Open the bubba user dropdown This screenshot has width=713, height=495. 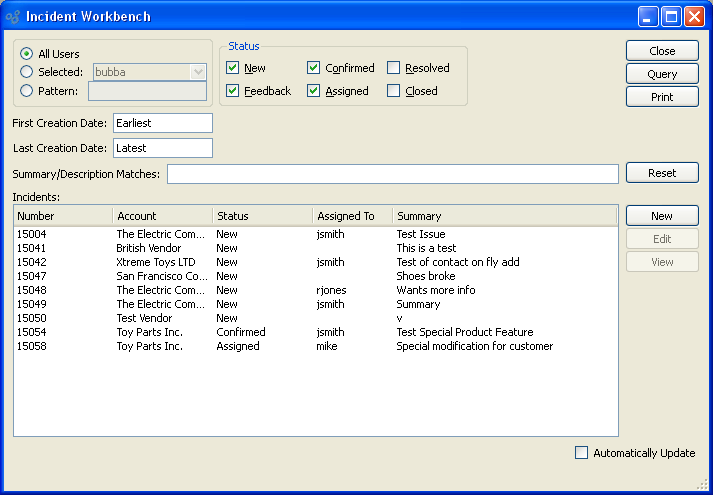pyautogui.click(x=197, y=72)
